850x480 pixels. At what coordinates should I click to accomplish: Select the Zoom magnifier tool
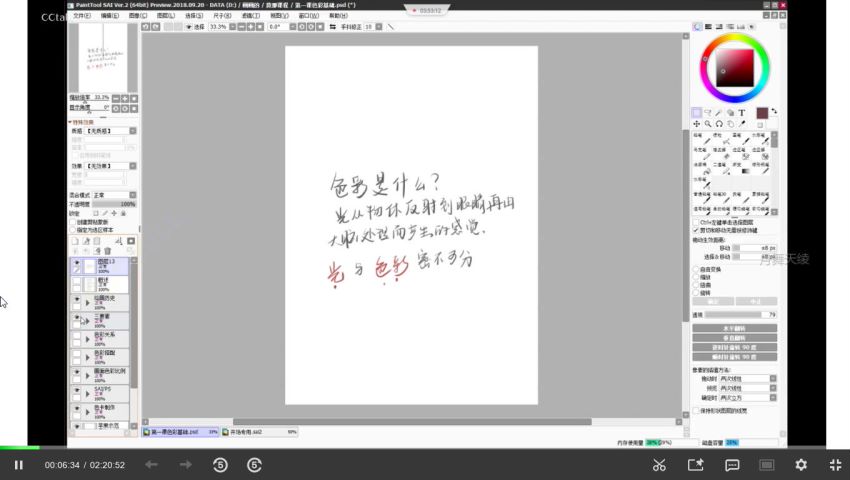click(x=708, y=124)
